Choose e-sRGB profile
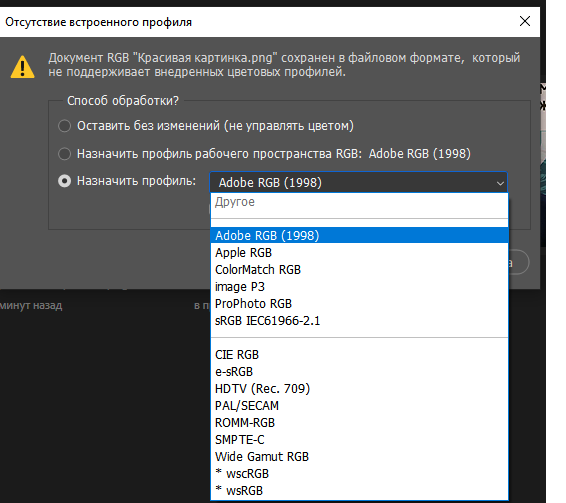Screen dimensions: 566x503 [x=359, y=372]
